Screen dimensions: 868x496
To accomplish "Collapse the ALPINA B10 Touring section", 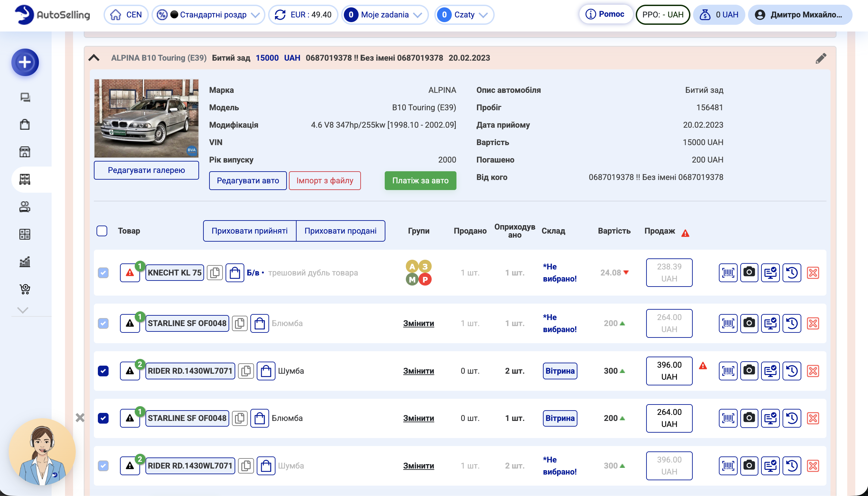I will [x=94, y=58].
